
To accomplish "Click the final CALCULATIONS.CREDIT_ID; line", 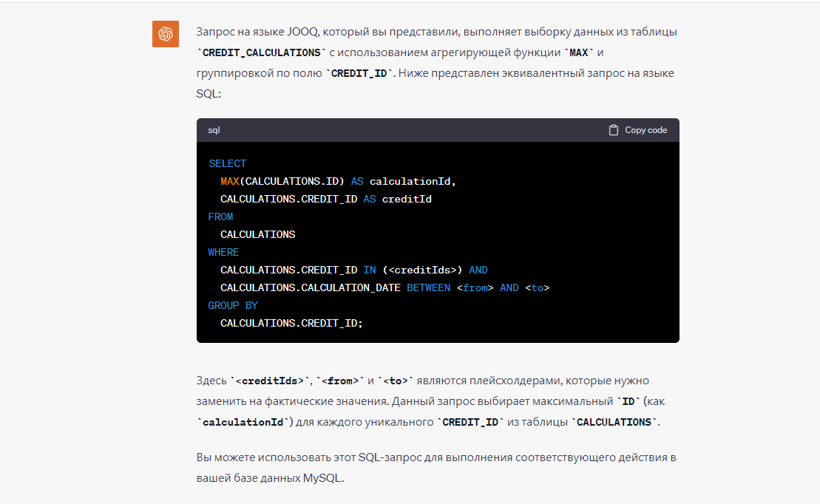I will pos(291,324).
